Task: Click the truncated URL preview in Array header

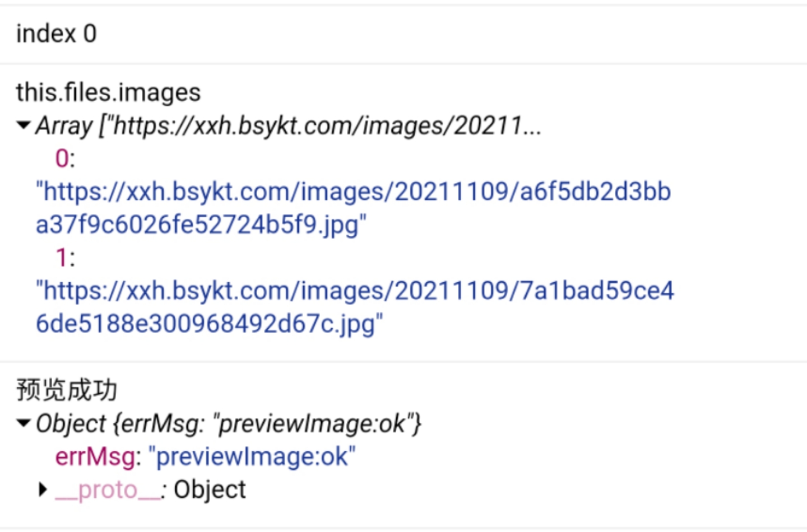Action: (321, 126)
